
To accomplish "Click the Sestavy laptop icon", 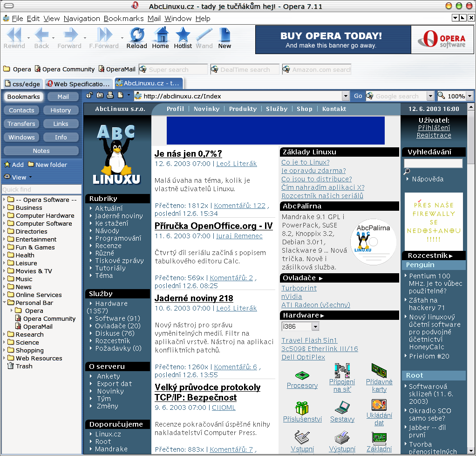I will point(342,408).
